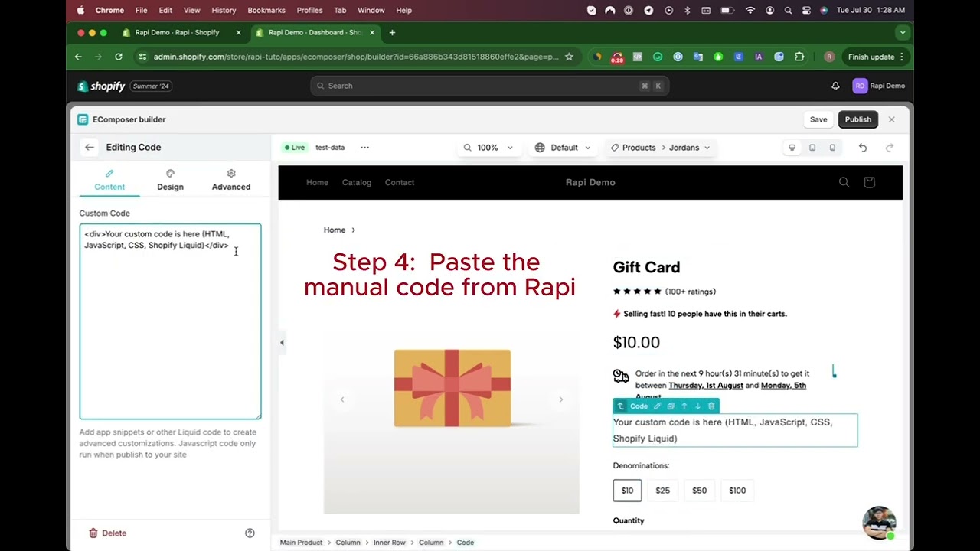Focus the Shopify admin search field
This screenshot has width=980, height=551.
(x=490, y=86)
